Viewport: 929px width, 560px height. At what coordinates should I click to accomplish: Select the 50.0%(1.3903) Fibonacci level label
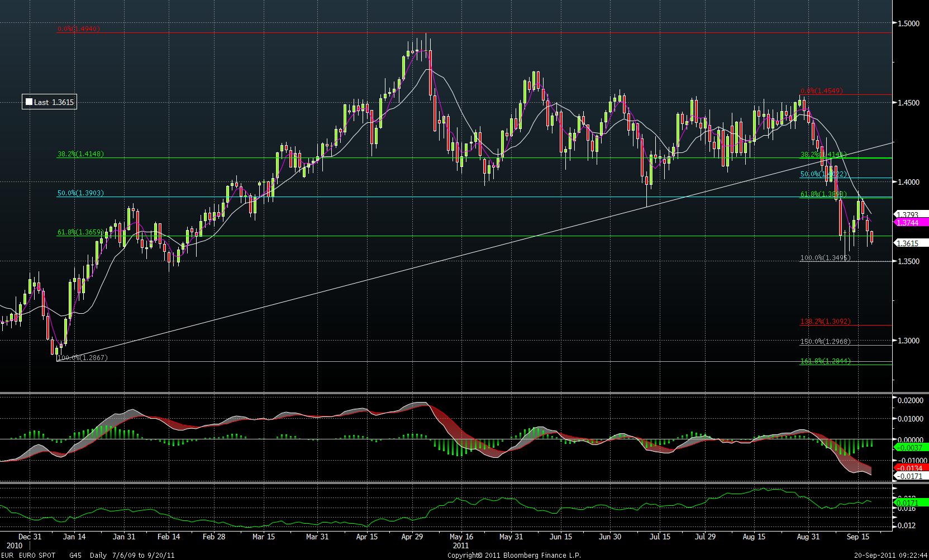[80, 193]
